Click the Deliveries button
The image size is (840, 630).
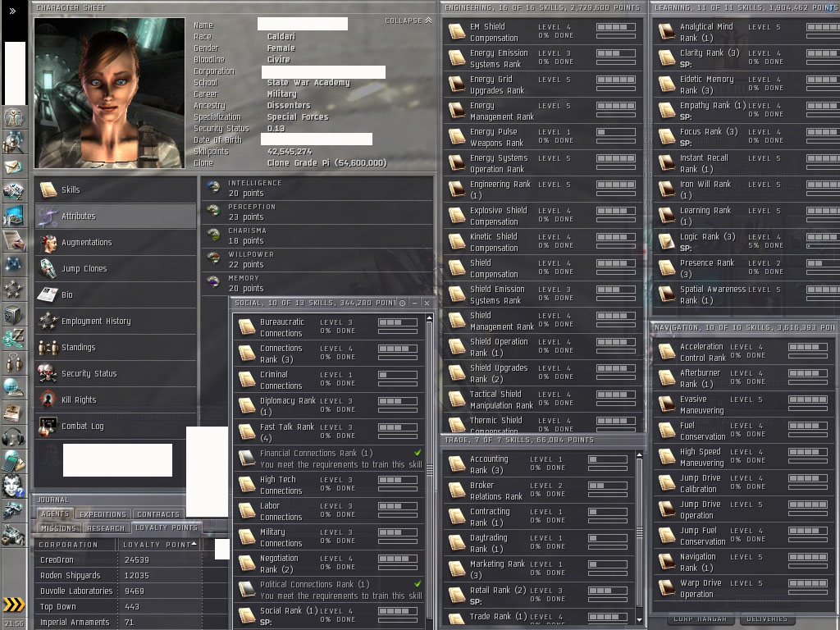pyautogui.click(x=767, y=619)
